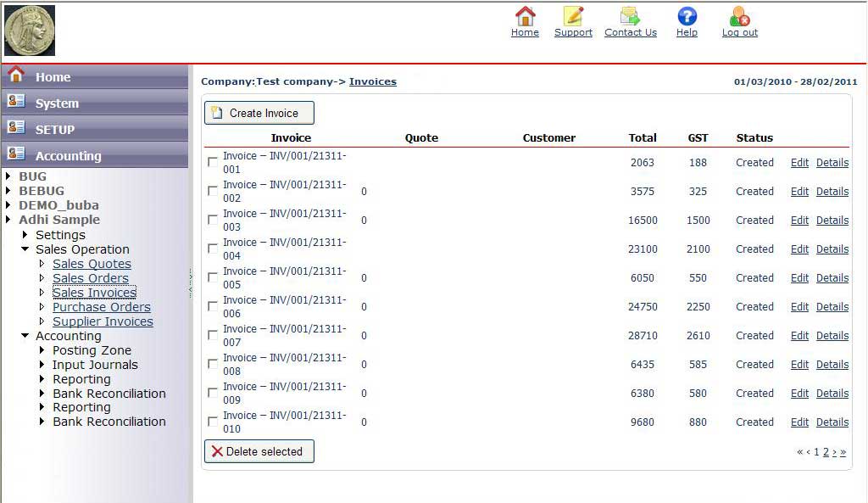Viewport: 868px width, 503px height.
Task: Check the box for invoice INV/001/21311-009
Action: [213, 392]
